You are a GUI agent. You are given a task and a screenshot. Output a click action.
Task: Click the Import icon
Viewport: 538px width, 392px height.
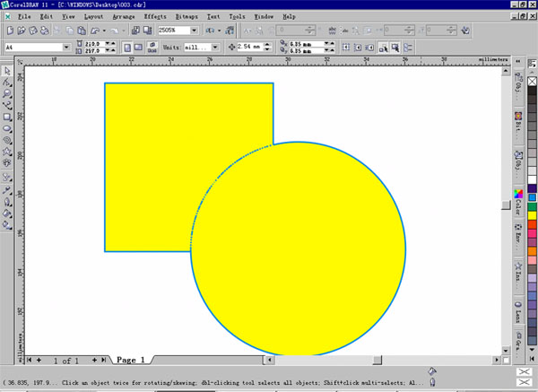pos(135,30)
